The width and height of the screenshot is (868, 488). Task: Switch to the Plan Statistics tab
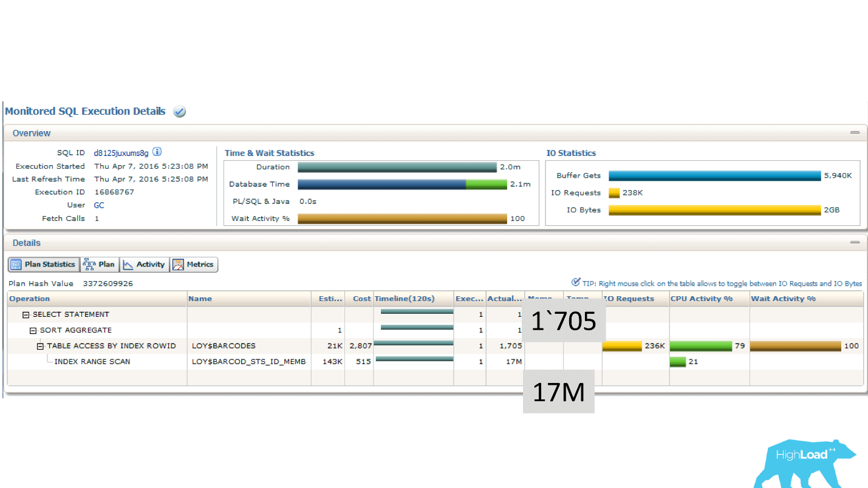coord(44,265)
